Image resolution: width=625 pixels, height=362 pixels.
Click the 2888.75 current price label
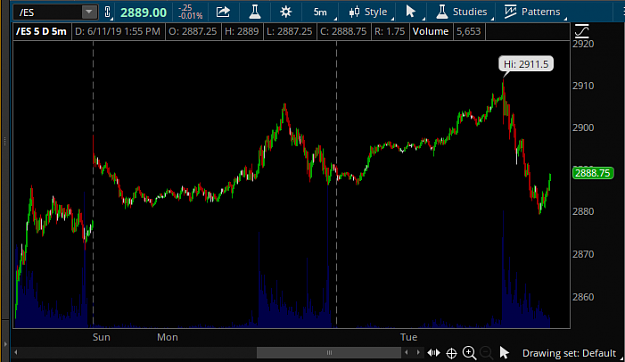592,173
